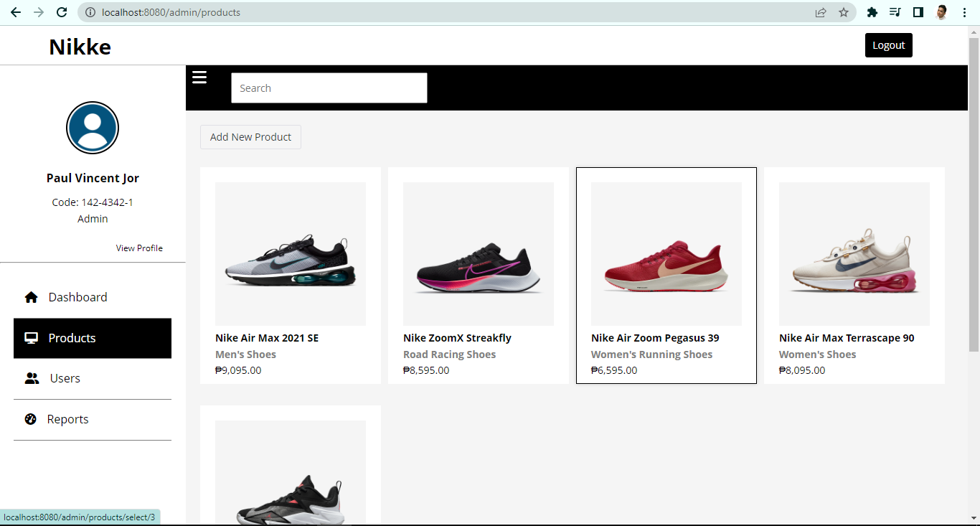Viewport: 980px width, 526px height.
Task: Click inside the Search input field
Action: click(329, 88)
